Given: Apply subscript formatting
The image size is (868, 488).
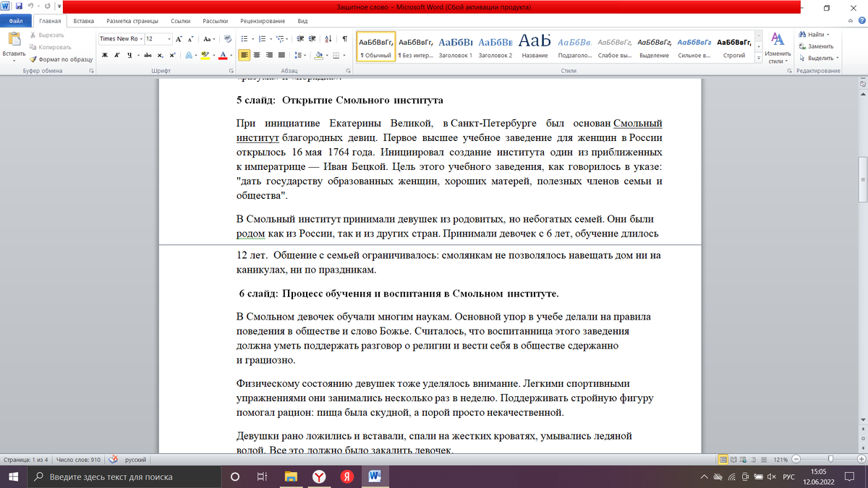Looking at the screenshot, I should click(161, 55).
